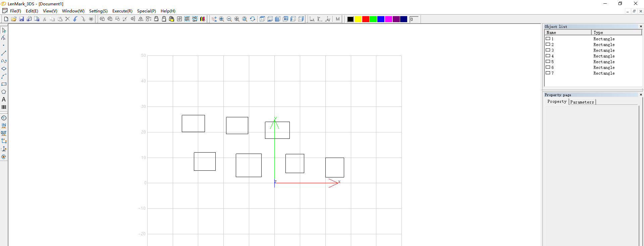
Task: Select the arc drawing tool
Action: [4, 76]
